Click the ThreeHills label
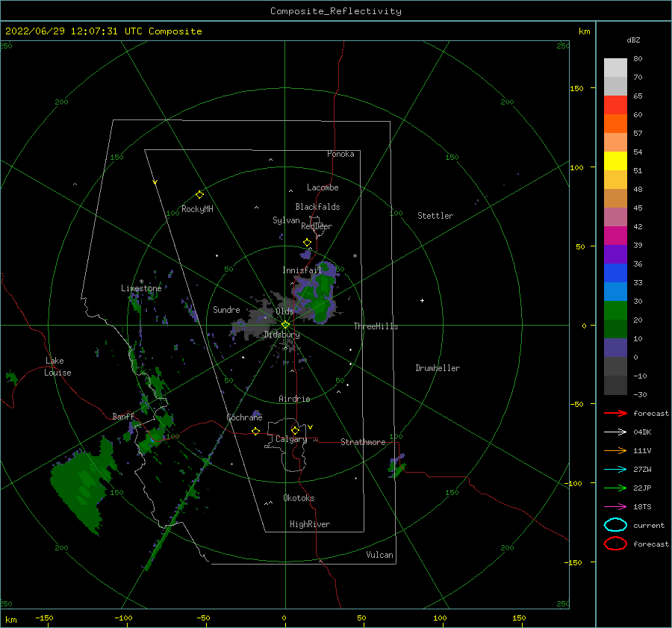 376,326
